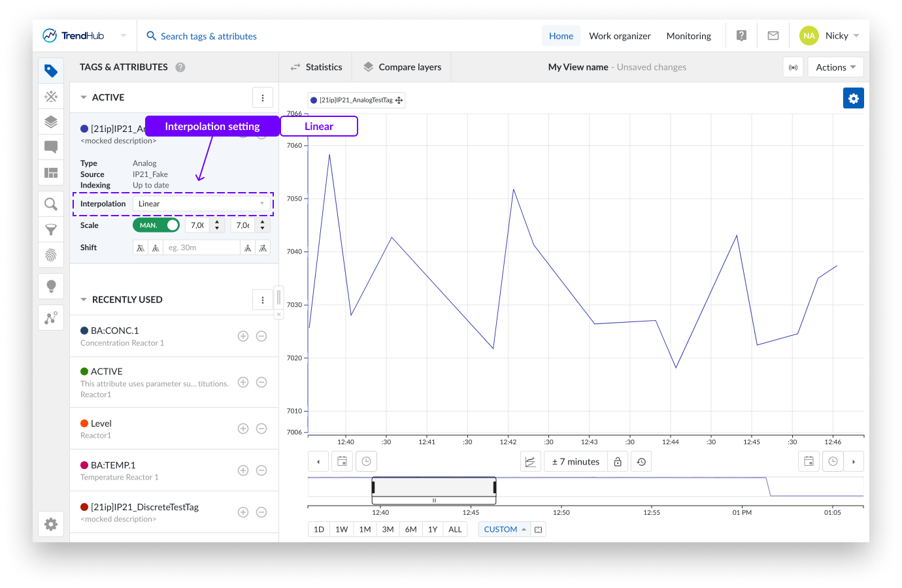This screenshot has width=902, height=588.
Task: Click the blue chart settings gear
Action: coord(853,98)
